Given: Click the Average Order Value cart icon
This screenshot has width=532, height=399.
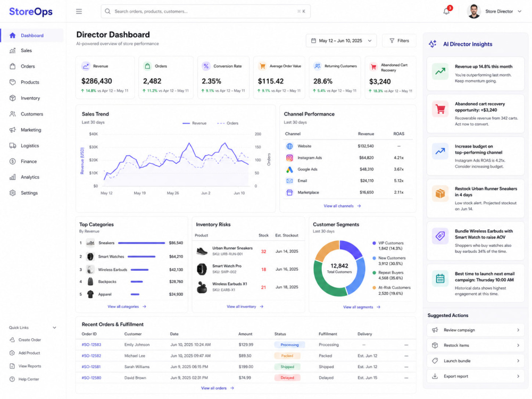Looking at the screenshot, I should pos(262,66).
